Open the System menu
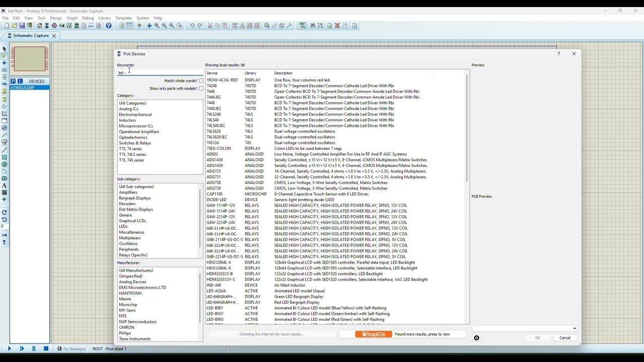Image resolution: width=644 pixels, height=362 pixels. click(x=143, y=18)
